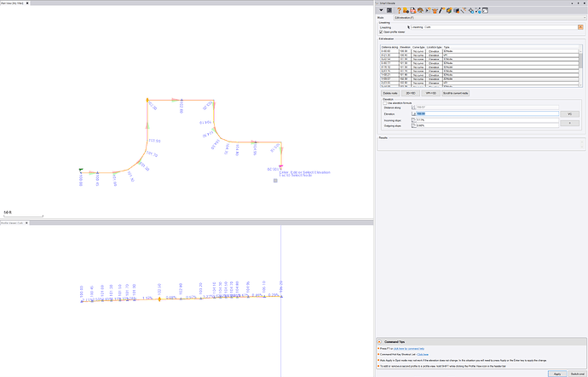Open the Smart Elevate toolbar dropdown arrow
This screenshot has height=377, width=588.
(x=381, y=10)
